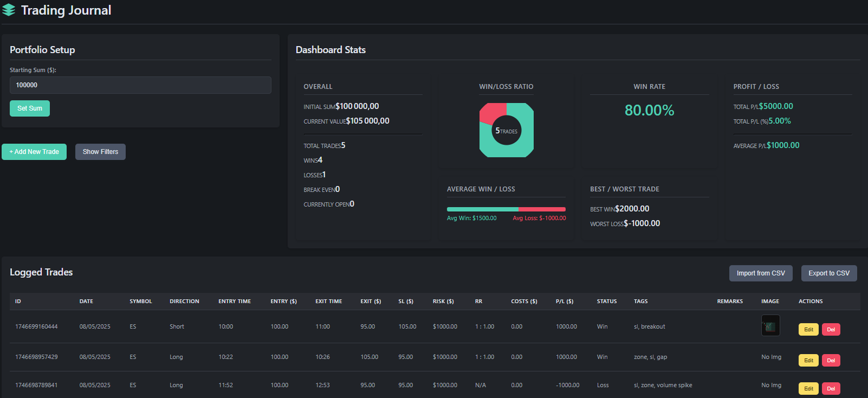Viewport: 868px width, 398px height.
Task: Open the image thumbnail of the Short trade
Action: (x=770, y=326)
